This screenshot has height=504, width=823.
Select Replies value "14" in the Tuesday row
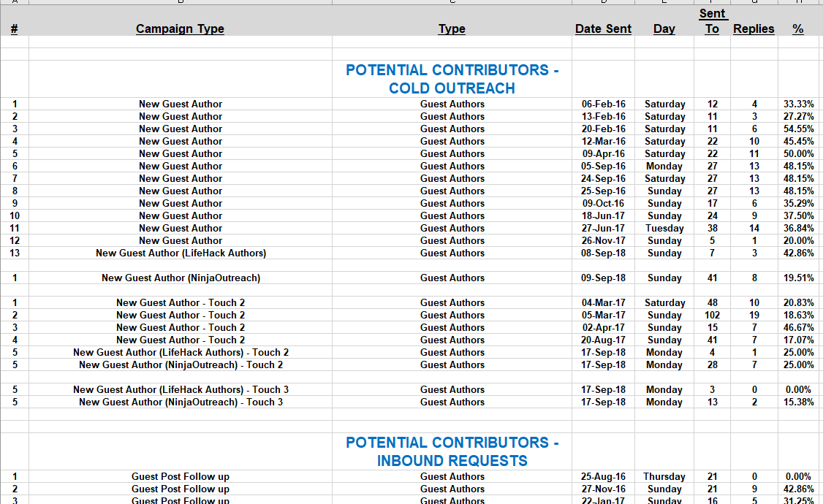click(754, 228)
